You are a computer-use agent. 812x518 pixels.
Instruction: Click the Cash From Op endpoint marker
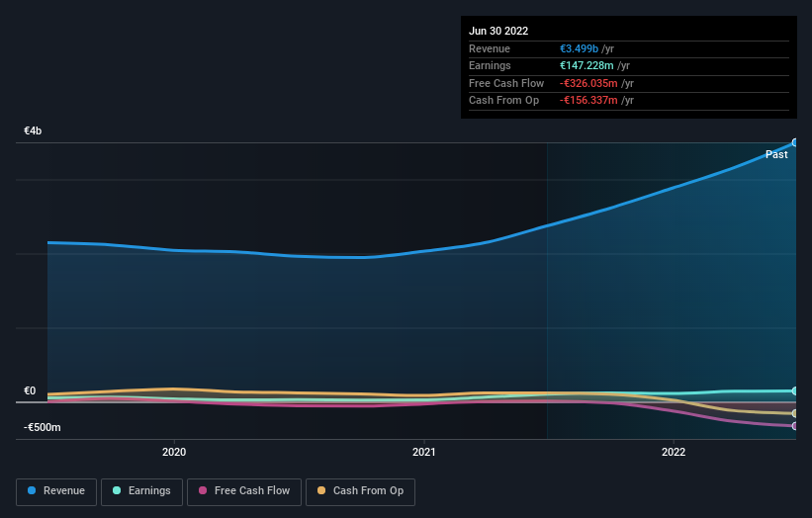(x=795, y=413)
